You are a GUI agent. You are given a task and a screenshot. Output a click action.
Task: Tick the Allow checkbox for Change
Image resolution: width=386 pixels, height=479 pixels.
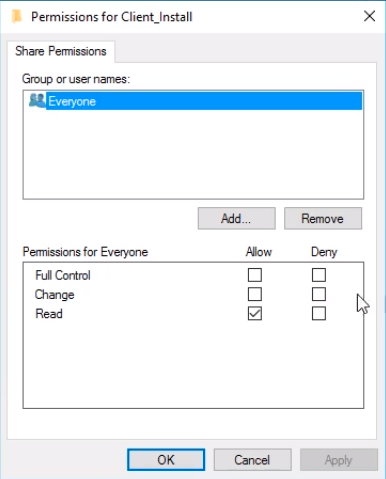(255, 294)
